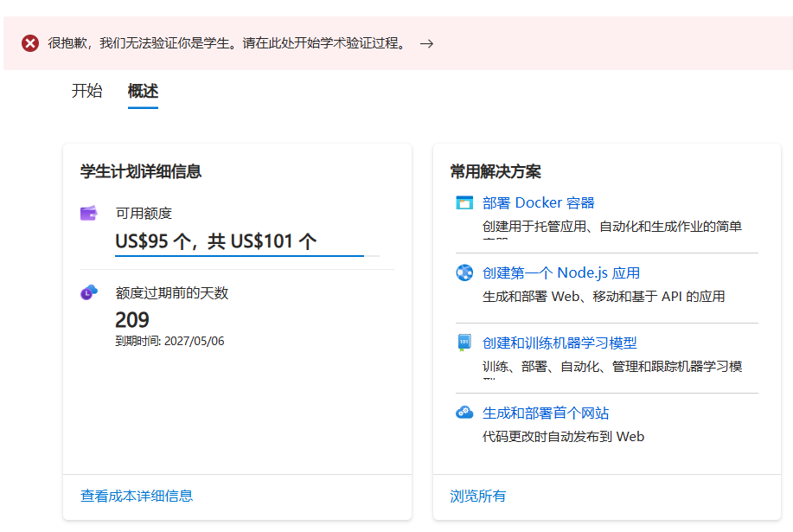Click the 浏览所有 link
The width and height of the screenshot is (793, 532).
[x=478, y=496]
